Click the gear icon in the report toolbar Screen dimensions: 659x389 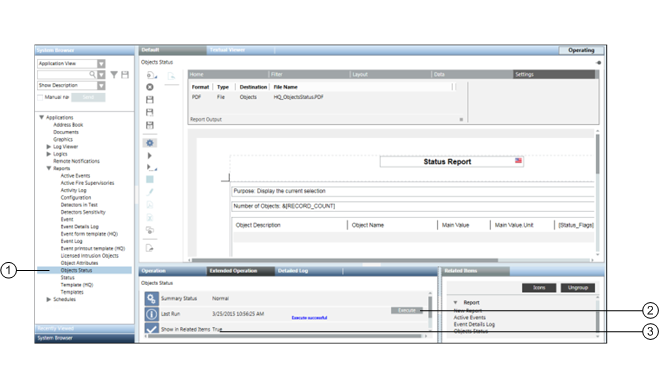[x=150, y=143]
